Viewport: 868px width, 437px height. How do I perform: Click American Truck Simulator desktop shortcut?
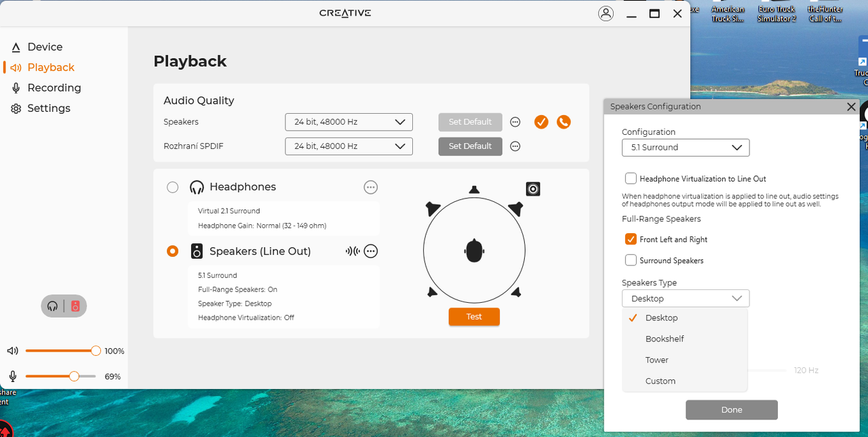click(728, 12)
